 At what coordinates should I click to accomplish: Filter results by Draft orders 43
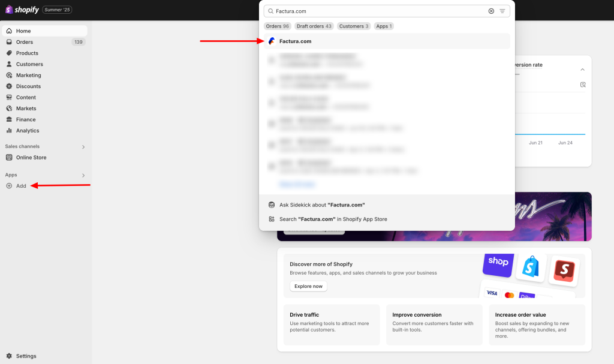click(314, 26)
